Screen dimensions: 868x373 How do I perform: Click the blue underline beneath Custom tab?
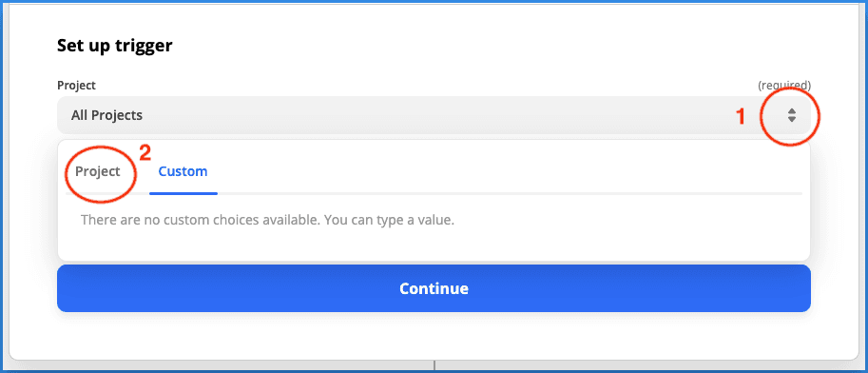[183, 193]
